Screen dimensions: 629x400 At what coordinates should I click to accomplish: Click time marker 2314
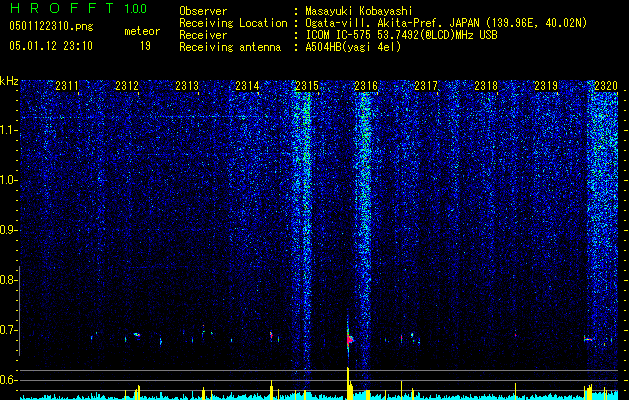click(x=247, y=86)
